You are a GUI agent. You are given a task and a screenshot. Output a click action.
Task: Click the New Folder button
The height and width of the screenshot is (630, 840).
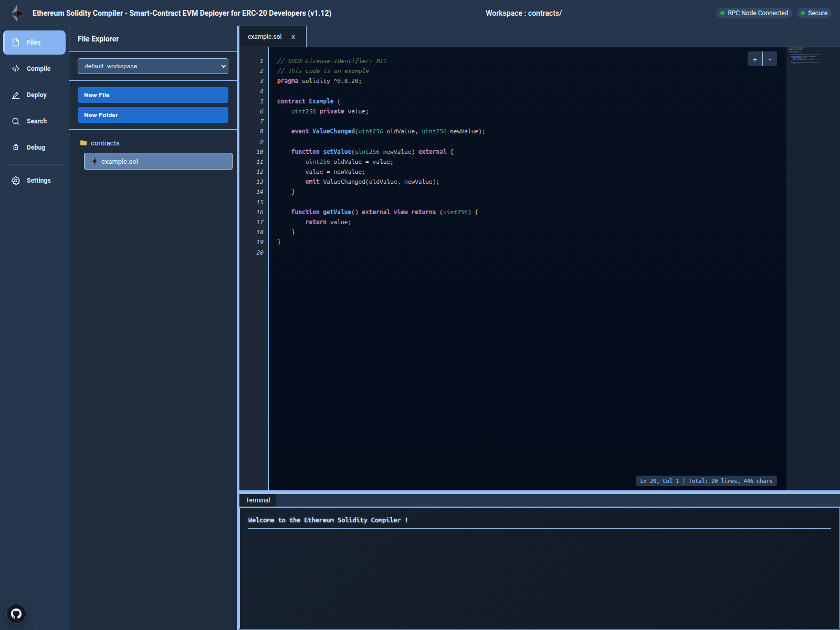point(153,115)
